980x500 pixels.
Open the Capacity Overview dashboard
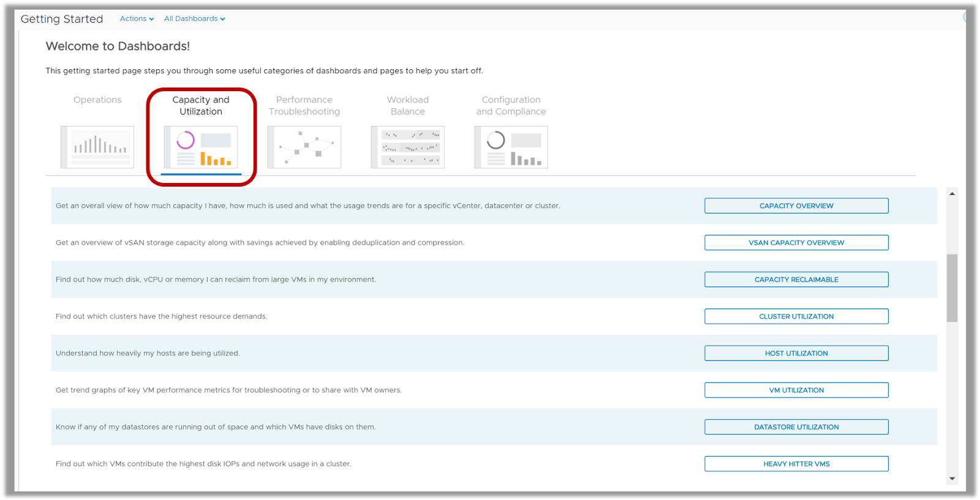coord(796,206)
